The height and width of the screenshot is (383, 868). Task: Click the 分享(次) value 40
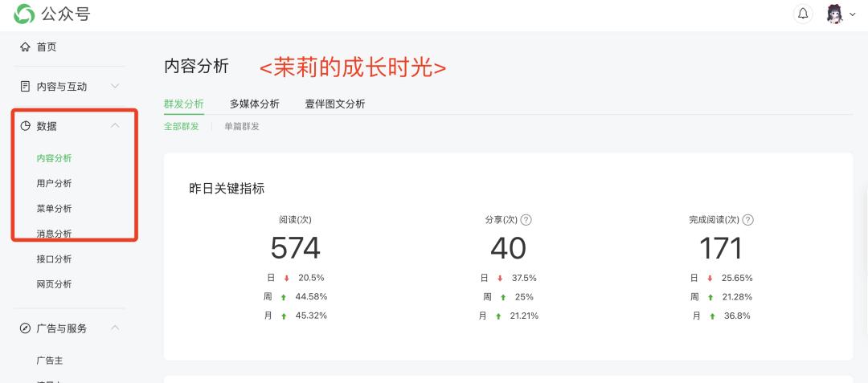(508, 248)
